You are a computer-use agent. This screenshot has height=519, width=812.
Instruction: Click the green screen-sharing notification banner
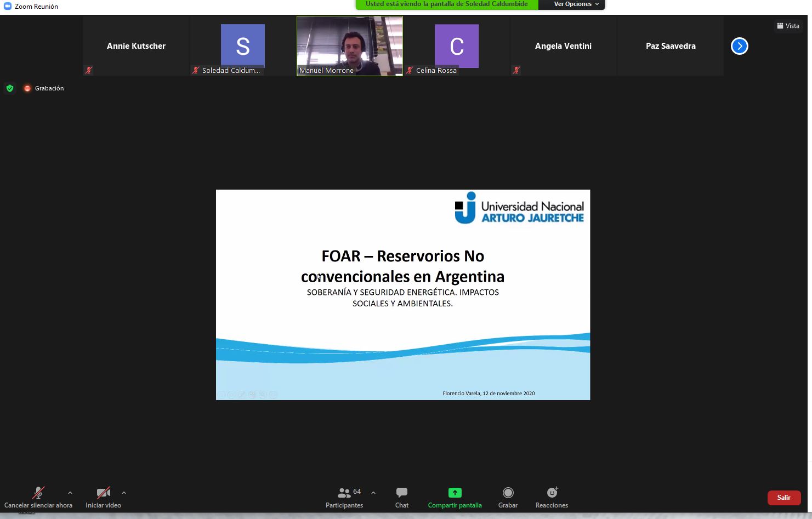pos(446,4)
